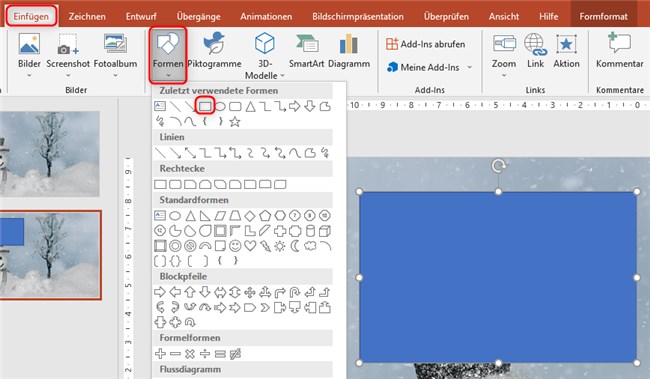Select the Animationen tab
The width and height of the screenshot is (650, 379).
click(266, 17)
